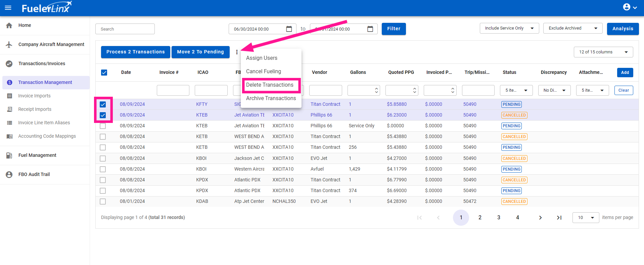
Task: Click the Analysis button
Action: [623, 29]
